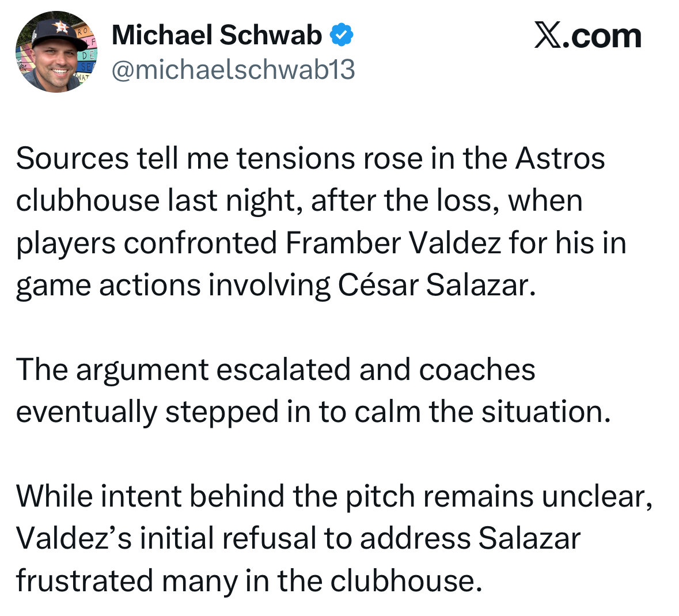The height and width of the screenshot is (616, 679).
Task: Click "Valdez's initial refusal" text line
Action: pos(298,538)
